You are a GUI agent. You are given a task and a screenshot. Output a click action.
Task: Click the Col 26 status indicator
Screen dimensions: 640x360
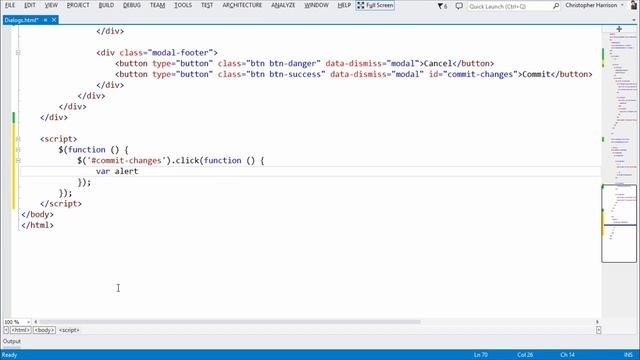pos(525,355)
